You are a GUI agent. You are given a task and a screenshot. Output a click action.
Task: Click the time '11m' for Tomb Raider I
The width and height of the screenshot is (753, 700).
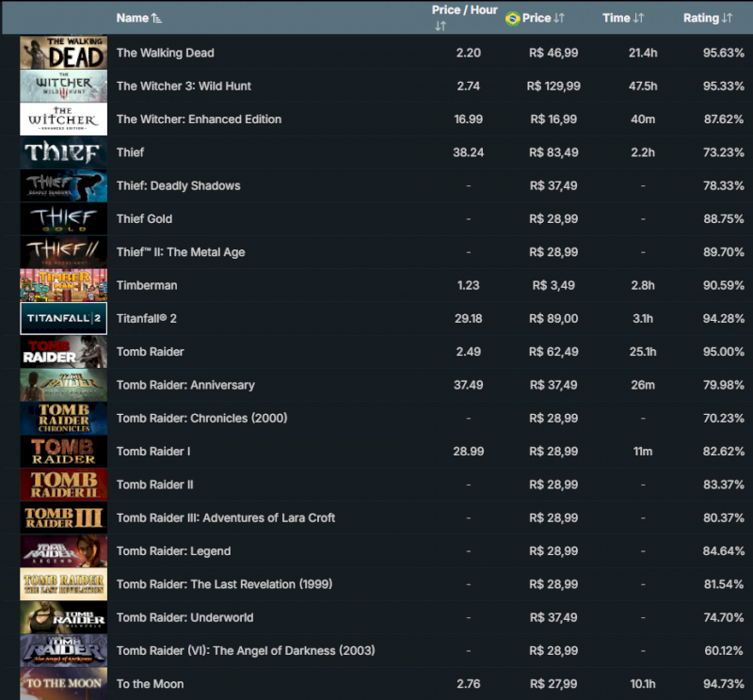point(643,452)
